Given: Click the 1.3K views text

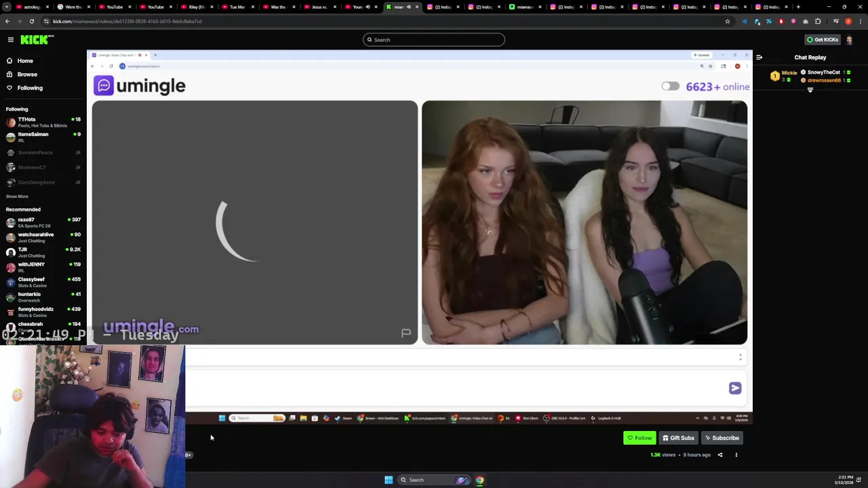Looking at the screenshot, I should point(663,455).
